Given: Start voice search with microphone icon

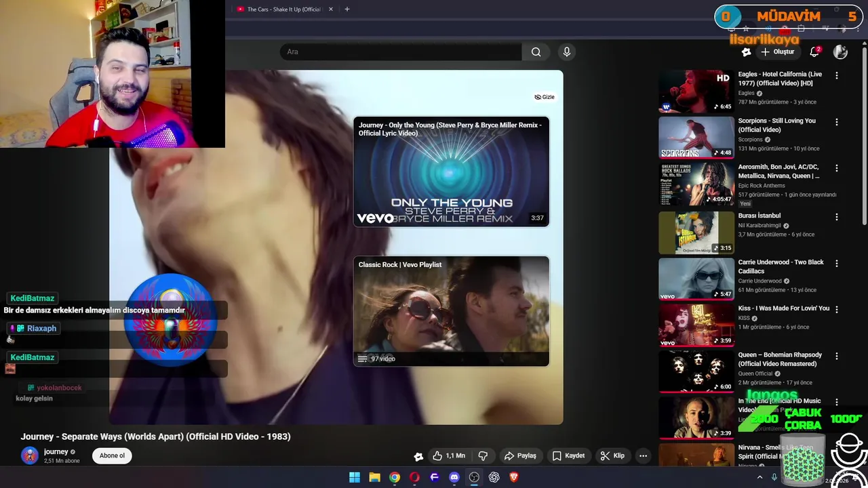Looking at the screenshot, I should (567, 52).
